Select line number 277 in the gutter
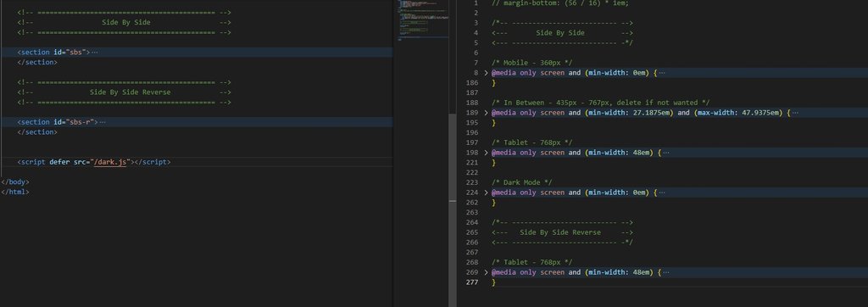The image size is (868, 307). (471, 282)
